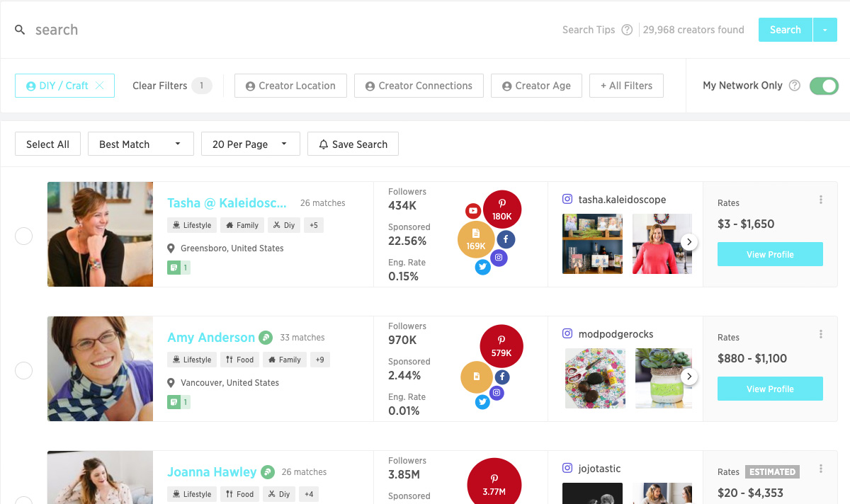Open Tasha's profile photo thumbnail
This screenshot has height=504, width=850.
100,234
